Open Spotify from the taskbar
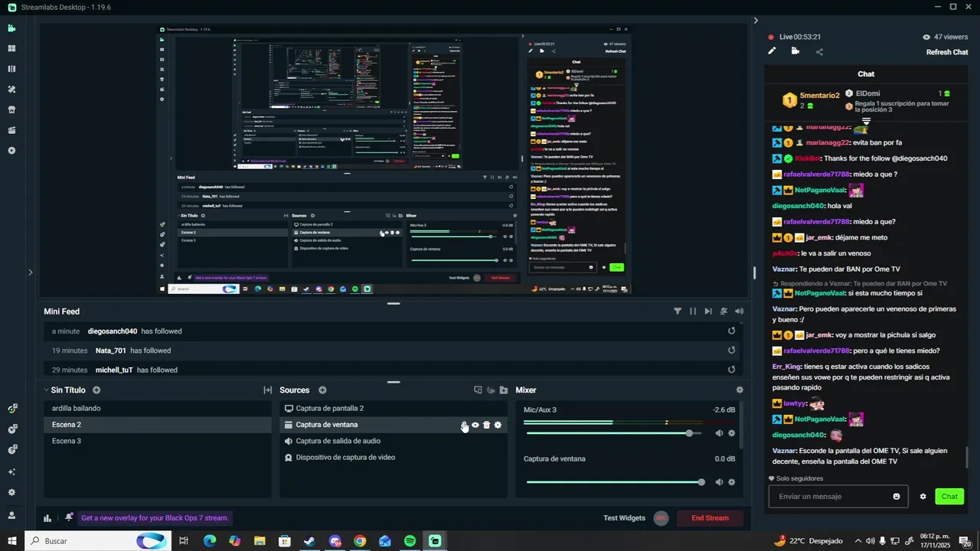This screenshot has height=551, width=980. point(410,541)
